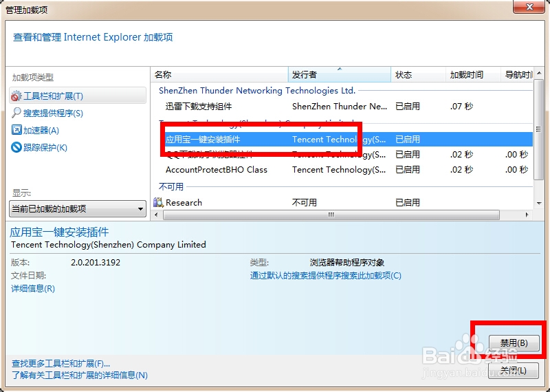Open 了解有关工具栏和扩展的详细信息(N) link

tap(80, 375)
